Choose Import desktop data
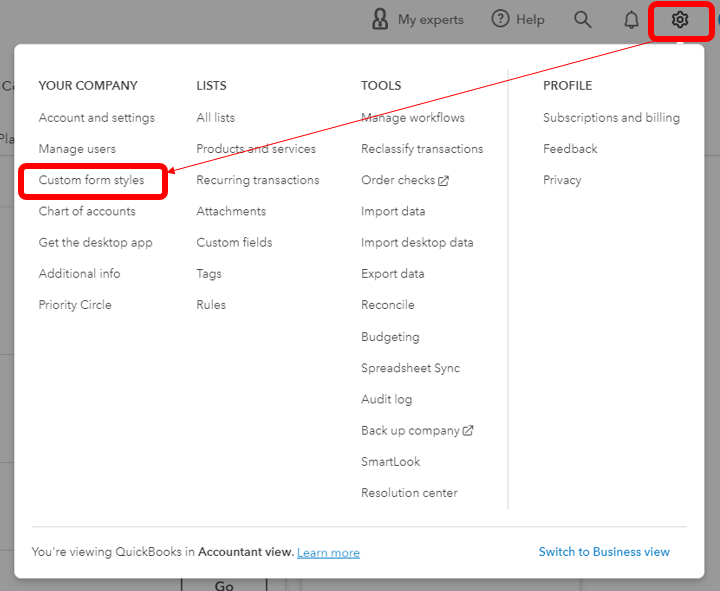This screenshot has height=591, width=720. tap(417, 242)
